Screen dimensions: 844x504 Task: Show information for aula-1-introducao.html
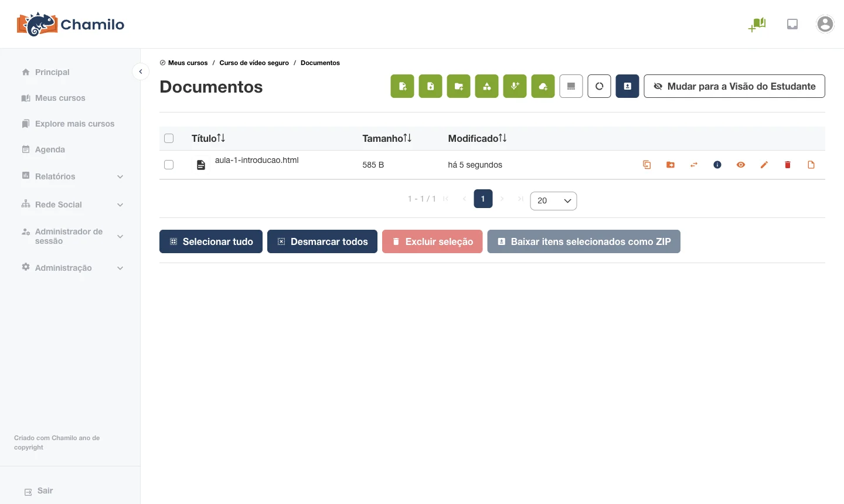click(717, 165)
